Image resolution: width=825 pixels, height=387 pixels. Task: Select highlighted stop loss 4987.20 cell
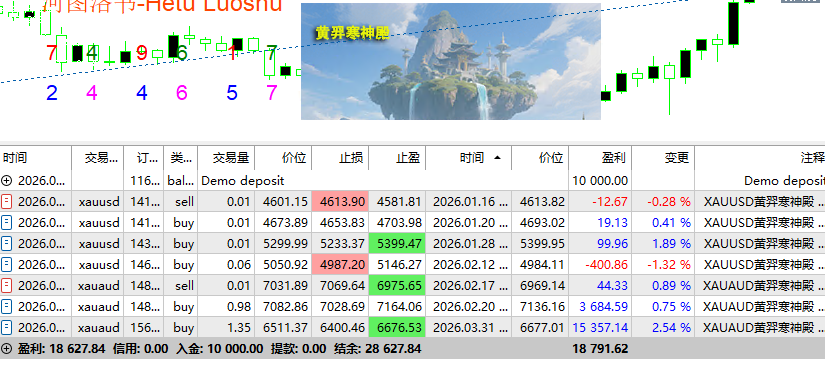[340, 264]
